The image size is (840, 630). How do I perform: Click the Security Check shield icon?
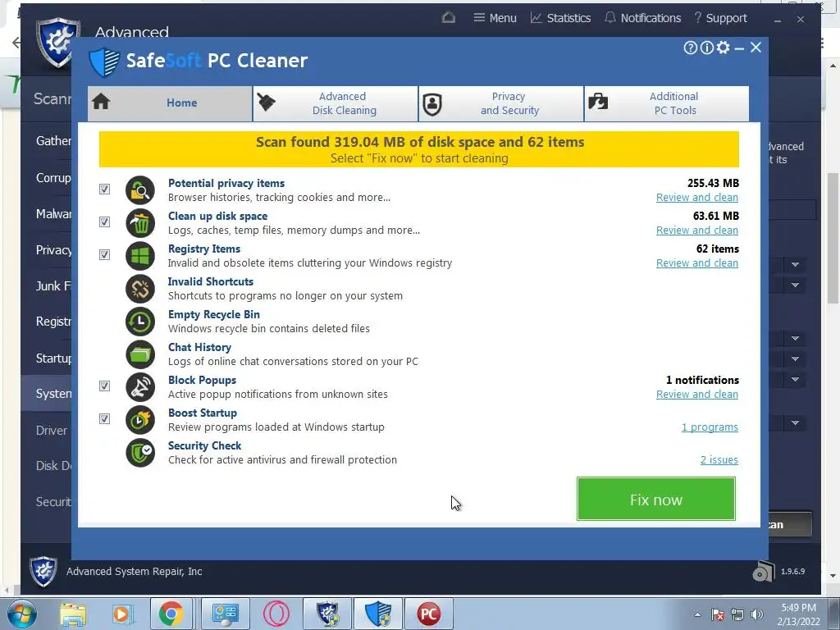139,453
